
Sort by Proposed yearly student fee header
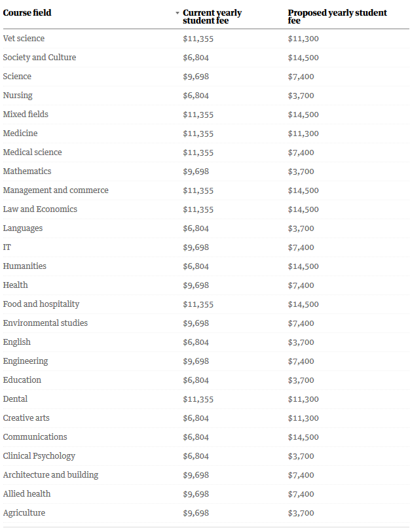pyautogui.click(x=337, y=16)
